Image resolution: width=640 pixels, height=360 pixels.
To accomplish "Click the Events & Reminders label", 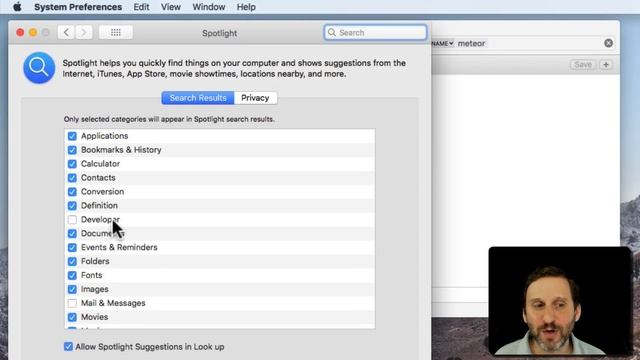I will [119, 247].
